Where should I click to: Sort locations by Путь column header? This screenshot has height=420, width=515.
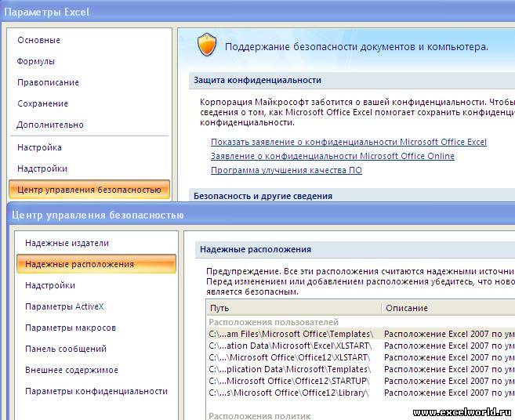(x=294, y=308)
